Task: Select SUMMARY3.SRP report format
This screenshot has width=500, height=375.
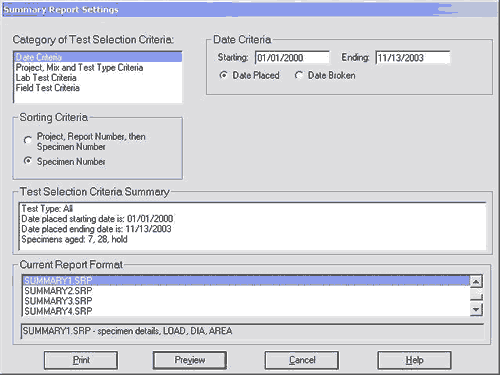Action: 246,301
